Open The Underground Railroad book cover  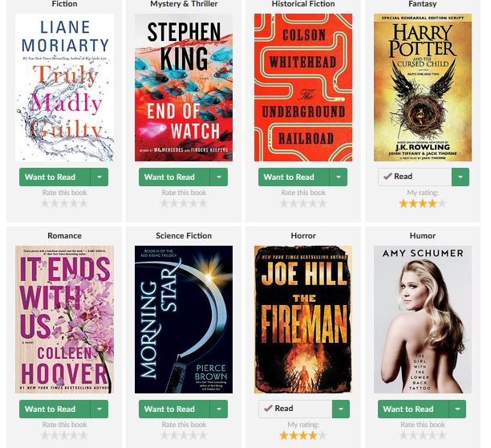point(303,88)
